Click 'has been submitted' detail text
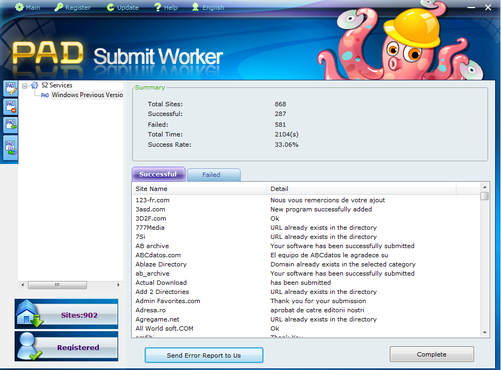 pyautogui.click(x=300, y=283)
